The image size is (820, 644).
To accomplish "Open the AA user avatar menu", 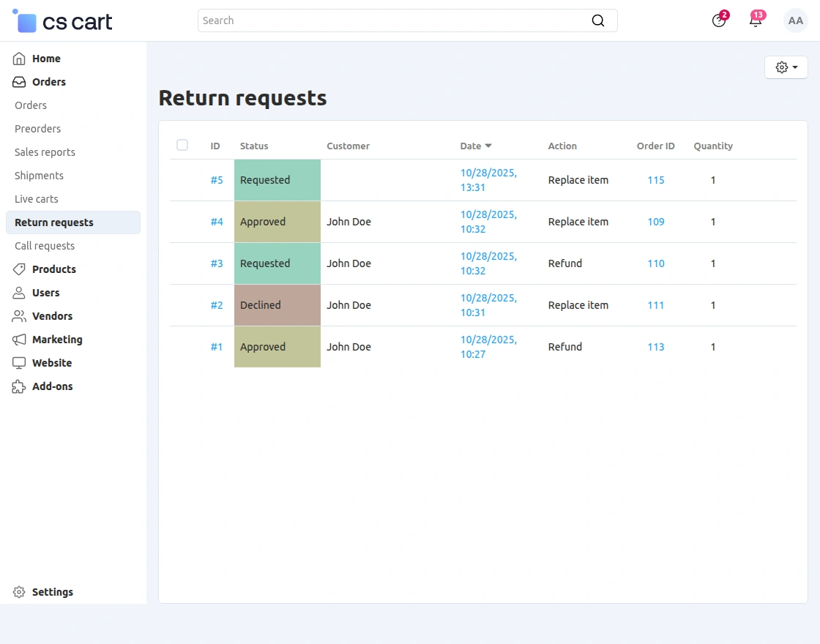I will coord(795,20).
